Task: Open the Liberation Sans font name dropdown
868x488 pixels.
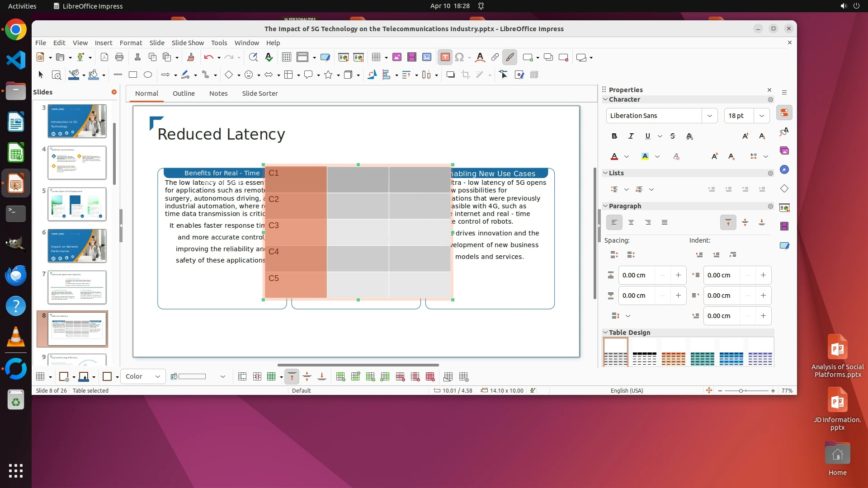Action: pyautogui.click(x=709, y=116)
